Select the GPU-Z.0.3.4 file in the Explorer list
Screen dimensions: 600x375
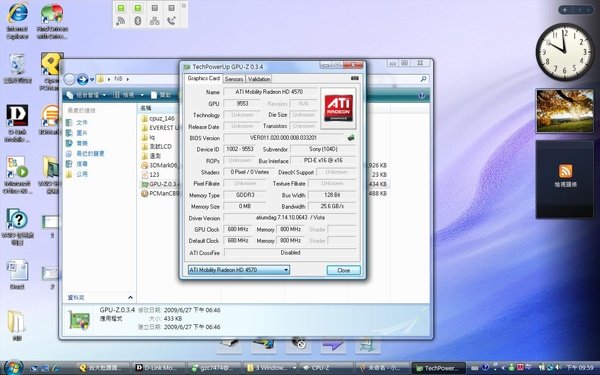coord(160,184)
